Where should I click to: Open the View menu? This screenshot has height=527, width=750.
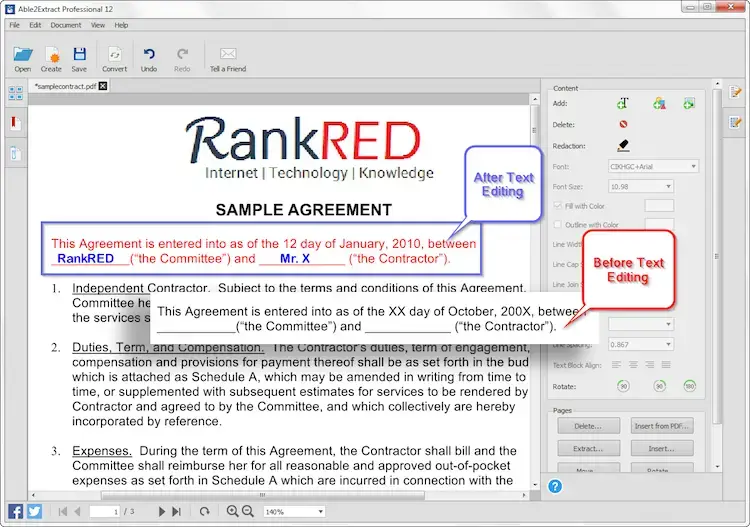pos(98,25)
